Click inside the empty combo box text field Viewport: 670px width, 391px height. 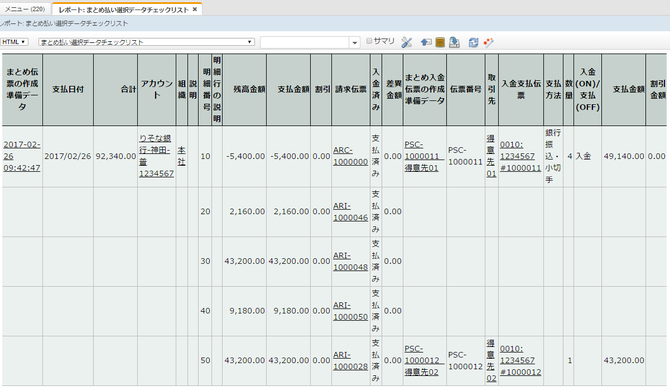305,42
